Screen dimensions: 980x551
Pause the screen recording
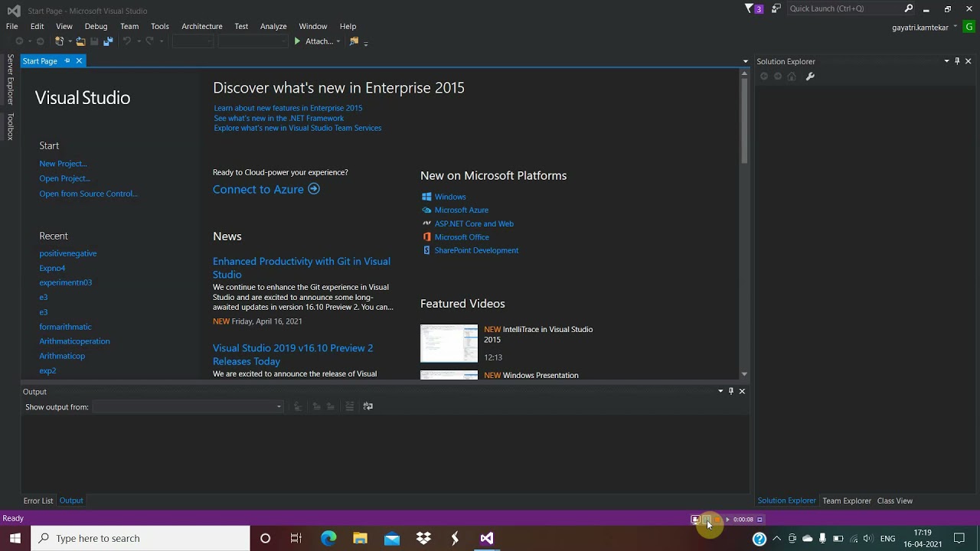point(707,520)
